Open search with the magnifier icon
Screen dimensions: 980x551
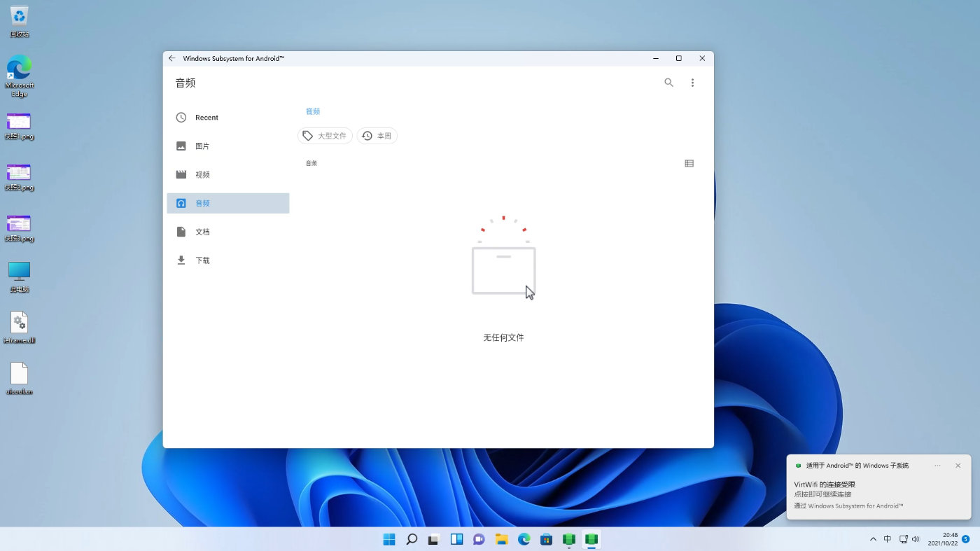coord(668,83)
